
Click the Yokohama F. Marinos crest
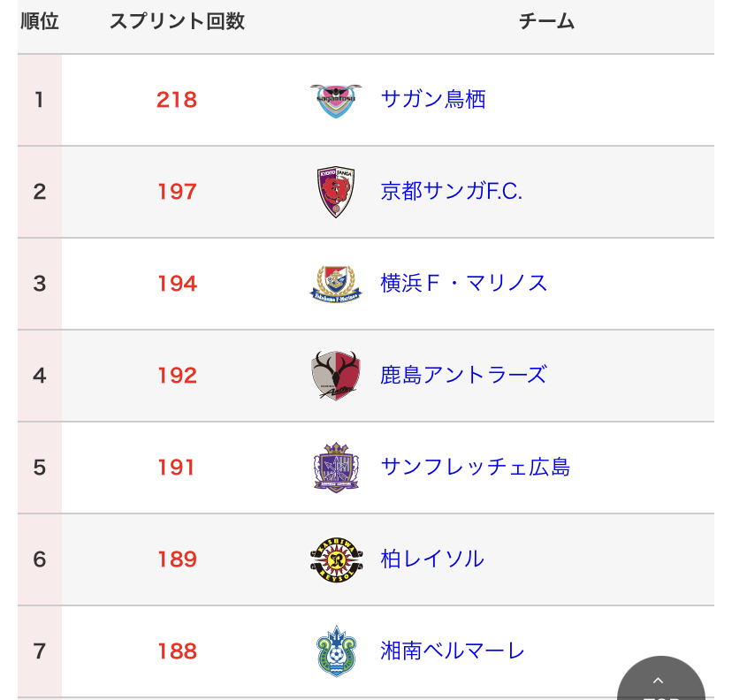[x=336, y=284]
